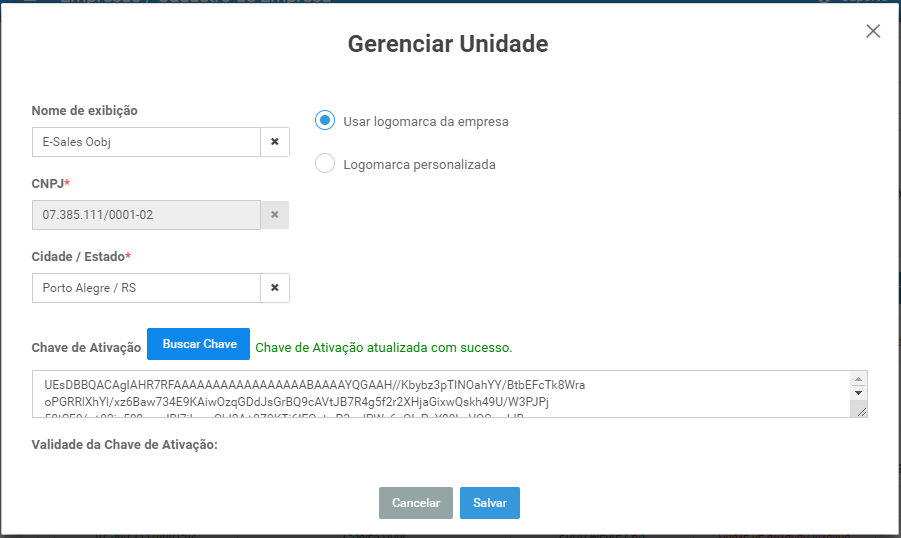Edit the E-Sales Oobj display name field
Viewport: 901px width, 538px height.
tap(147, 142)
